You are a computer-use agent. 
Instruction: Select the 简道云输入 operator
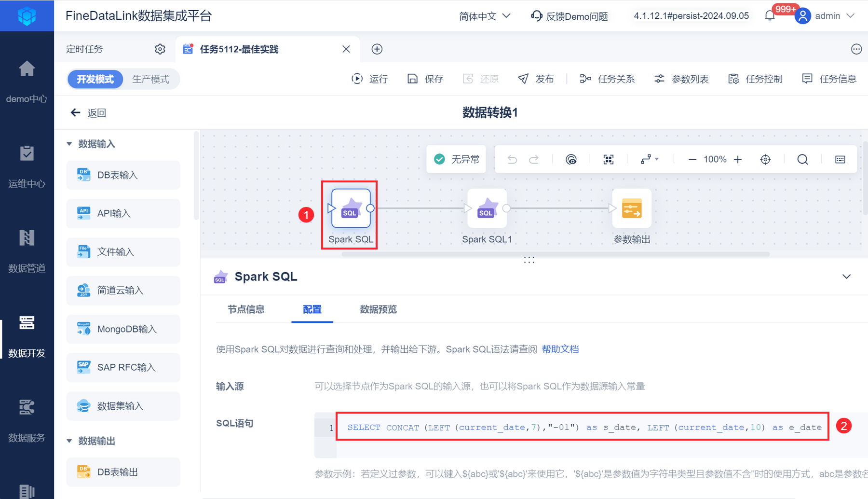click(x=123, y=291)
